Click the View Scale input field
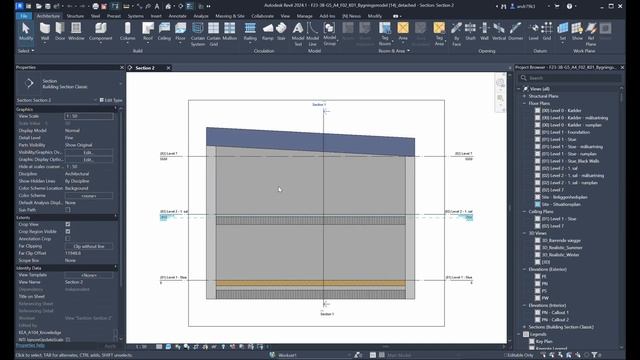The height and width of the screenshot is (360, 640). [x=89, y=116]
